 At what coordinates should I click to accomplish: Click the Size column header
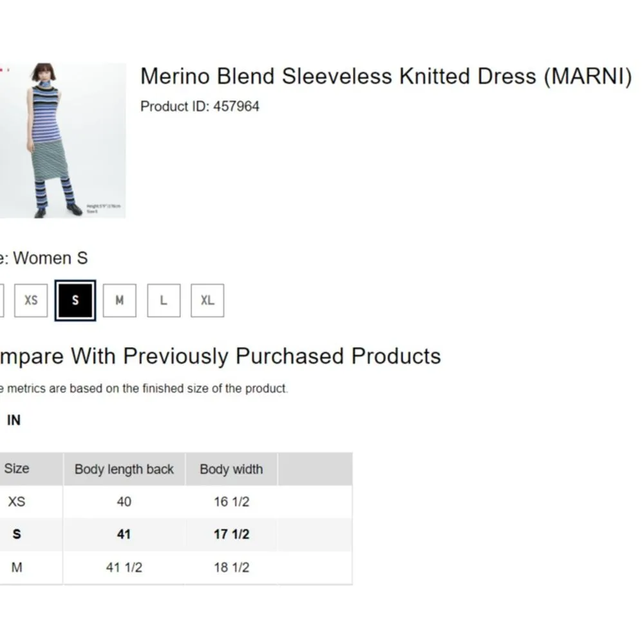(x=17, y=469)
